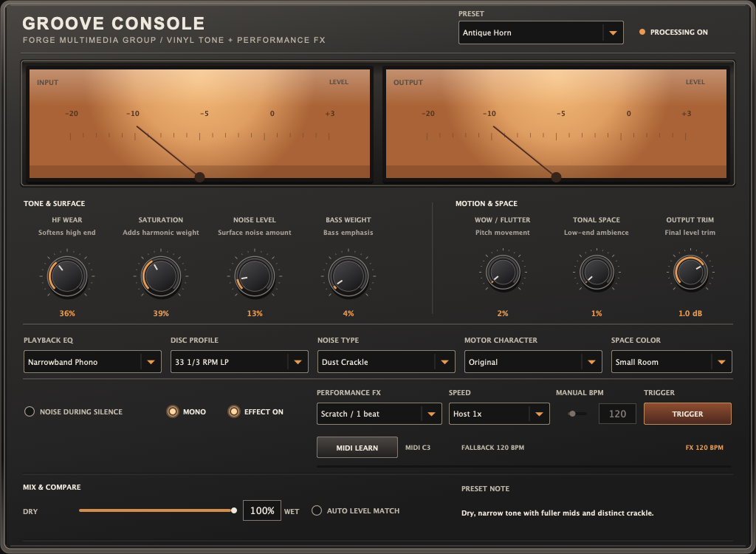
Task: Click the Manual BPM slider
Action: pyautogui.click(x=576, y=414)
